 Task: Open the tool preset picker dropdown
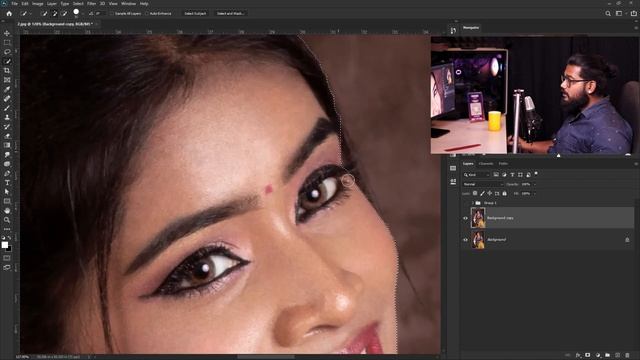[x=30, y=13]
